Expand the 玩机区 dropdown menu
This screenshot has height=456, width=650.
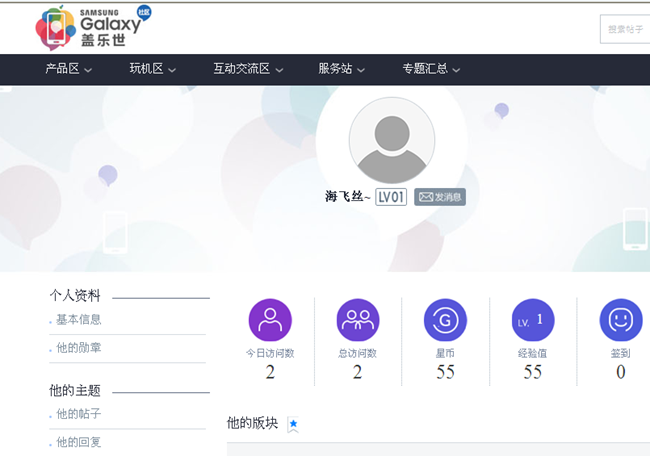(x=152, y=69)
